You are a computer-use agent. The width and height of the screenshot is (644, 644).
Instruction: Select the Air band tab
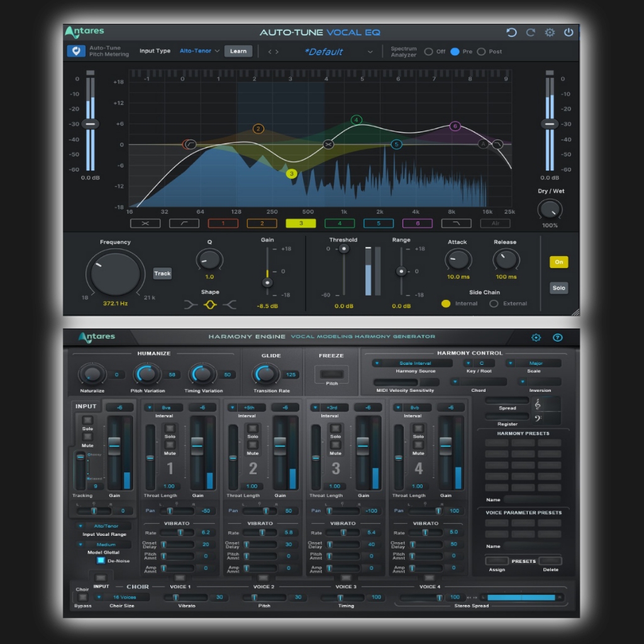pyautogui.click(x=495, y=223)
